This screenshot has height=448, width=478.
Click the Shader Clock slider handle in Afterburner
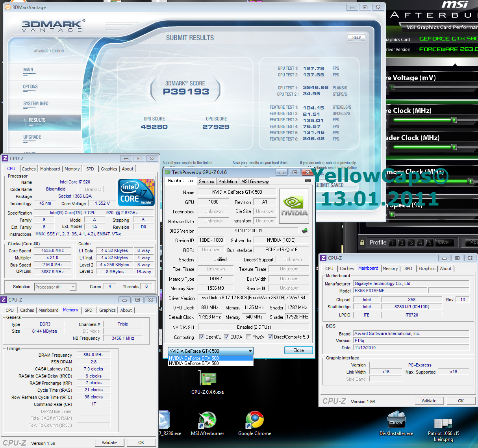pyautogui.click(x=454, y=147)
